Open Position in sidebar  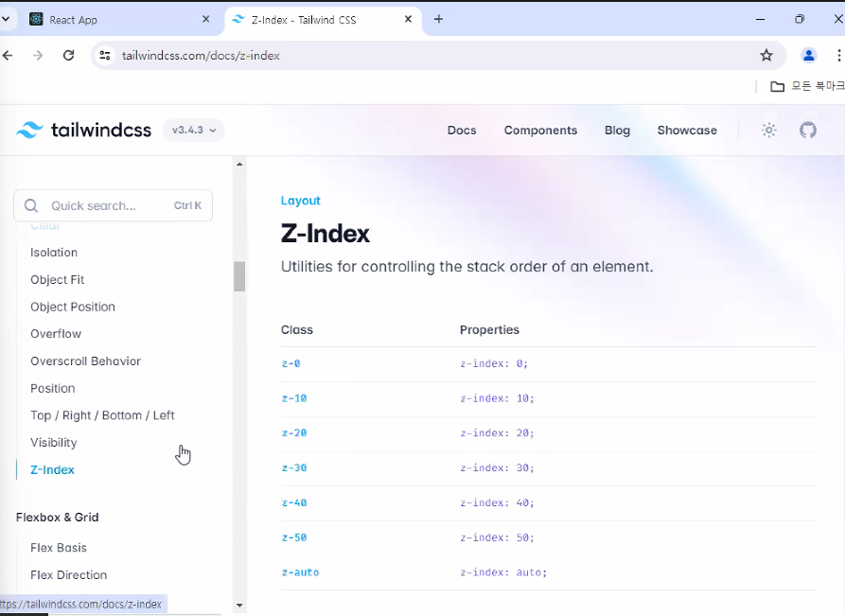point(52,388)
